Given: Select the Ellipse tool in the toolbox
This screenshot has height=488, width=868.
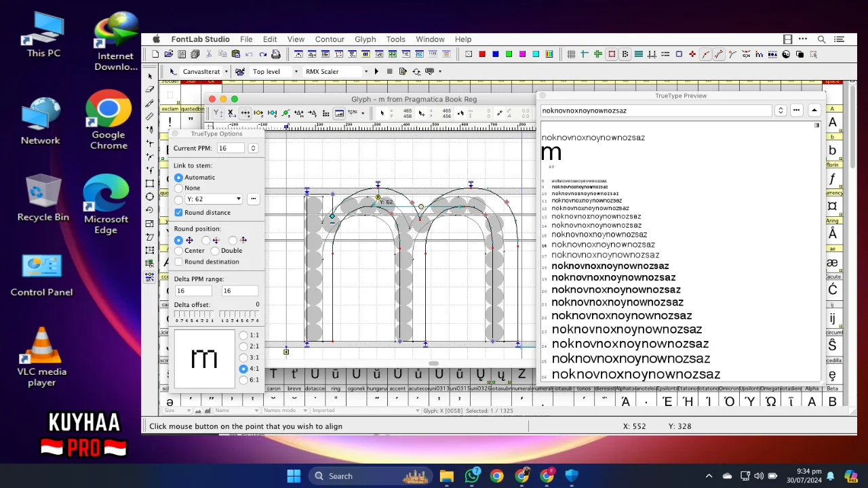Looking at the screenshot, I should 150,197.
